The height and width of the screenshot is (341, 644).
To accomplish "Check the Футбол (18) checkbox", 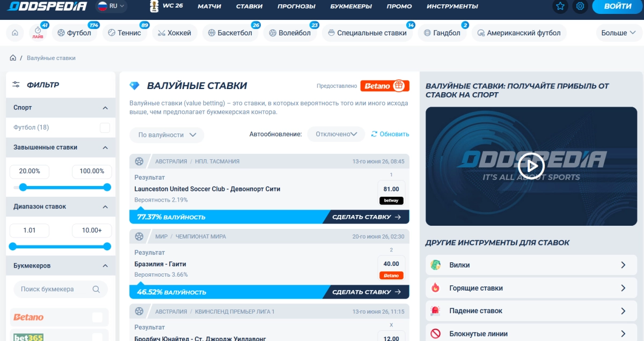I will coord(105,128).
